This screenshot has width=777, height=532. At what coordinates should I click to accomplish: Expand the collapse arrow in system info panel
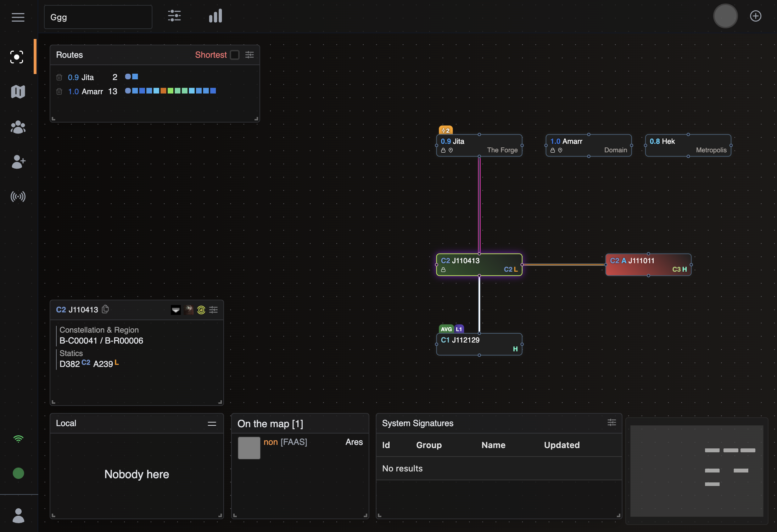pyautogui.click(x=176, y=310)
